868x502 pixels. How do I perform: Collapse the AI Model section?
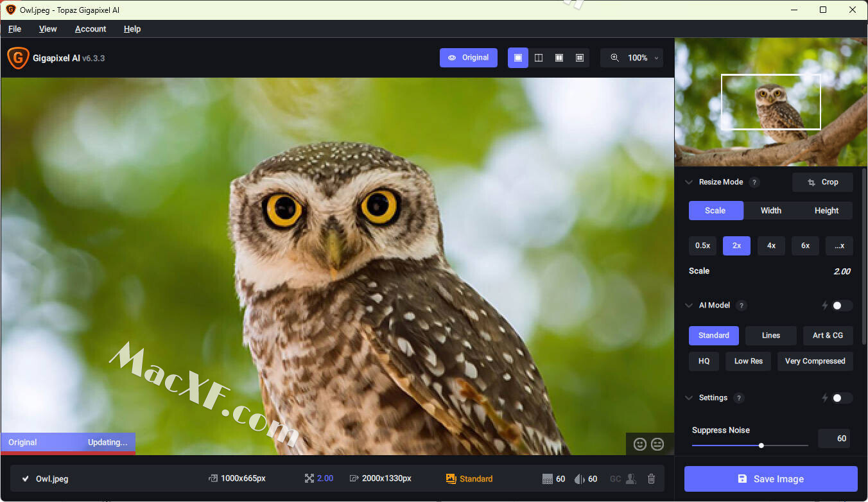pyautogui.click(x=689, y=306)
